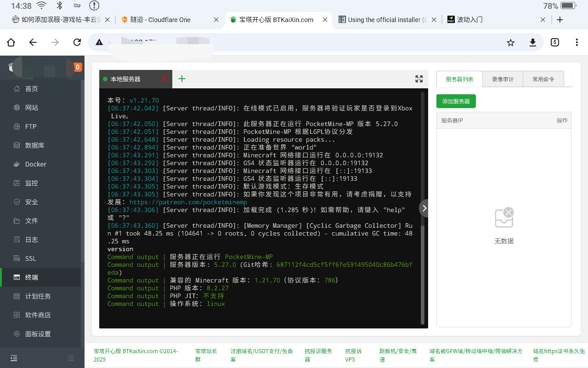Open the FTP sidebar item
This screenshot has width=588, height=368.
(40, 126)
